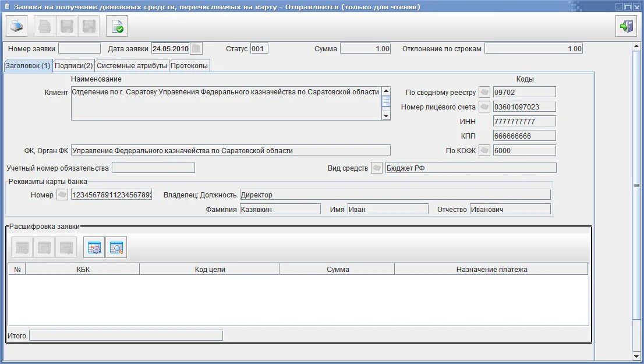Image resolution: width=644 pixels, height=364 pixels.
Task: Click the field with 03601097023
Action: [x=525, y=107]
